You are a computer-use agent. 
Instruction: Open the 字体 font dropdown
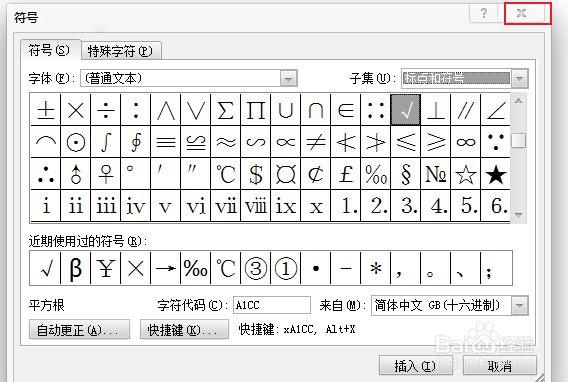(289, 78)
